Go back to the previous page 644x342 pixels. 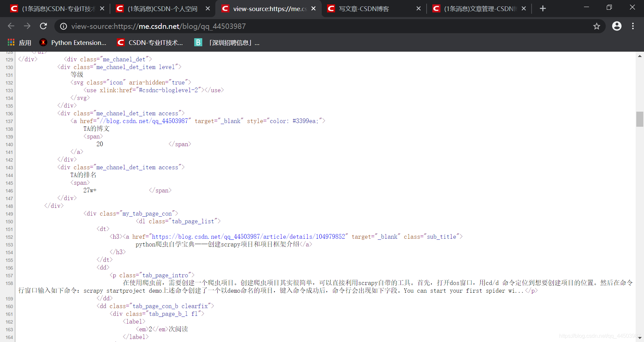(11, 26)
